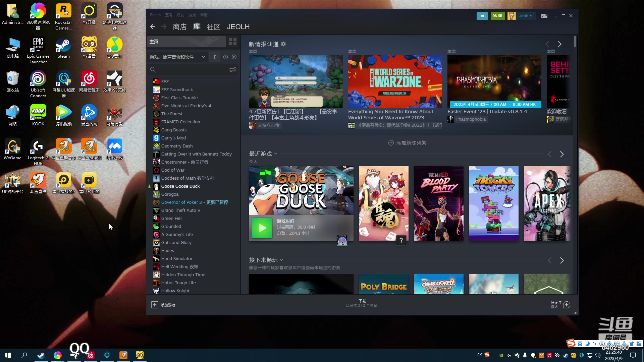Image resolution: width=644 pixels, height=362 pixels.
Task: Click Steam icon in Windows taskbar
Action: 41,355
